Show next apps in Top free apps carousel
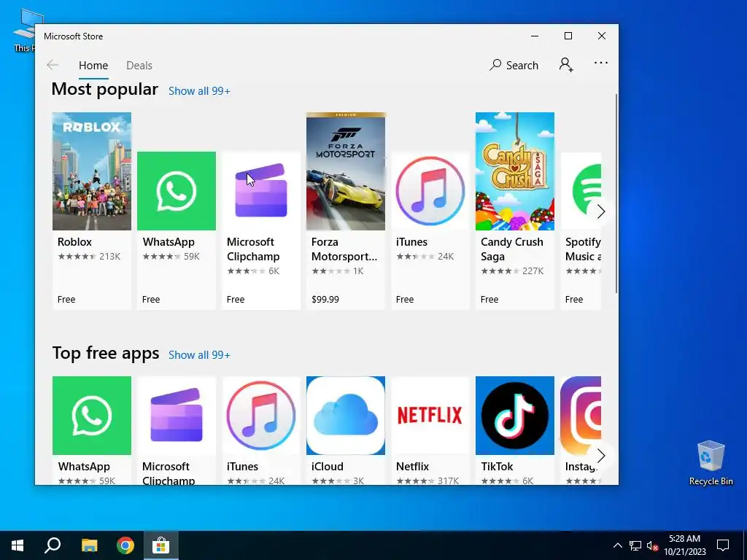Image resolution: width=747 pixels, height=560 pixels. (x=601, y=456)
